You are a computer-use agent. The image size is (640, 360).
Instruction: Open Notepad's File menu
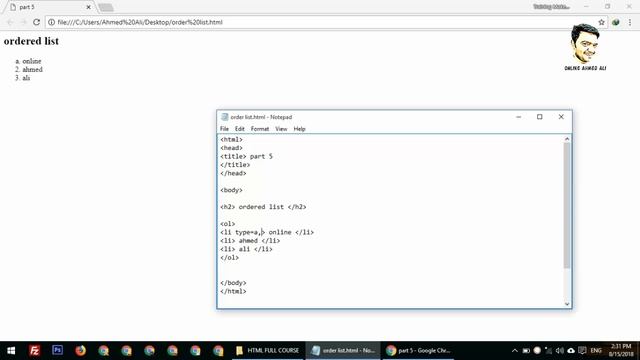point(224,129)
